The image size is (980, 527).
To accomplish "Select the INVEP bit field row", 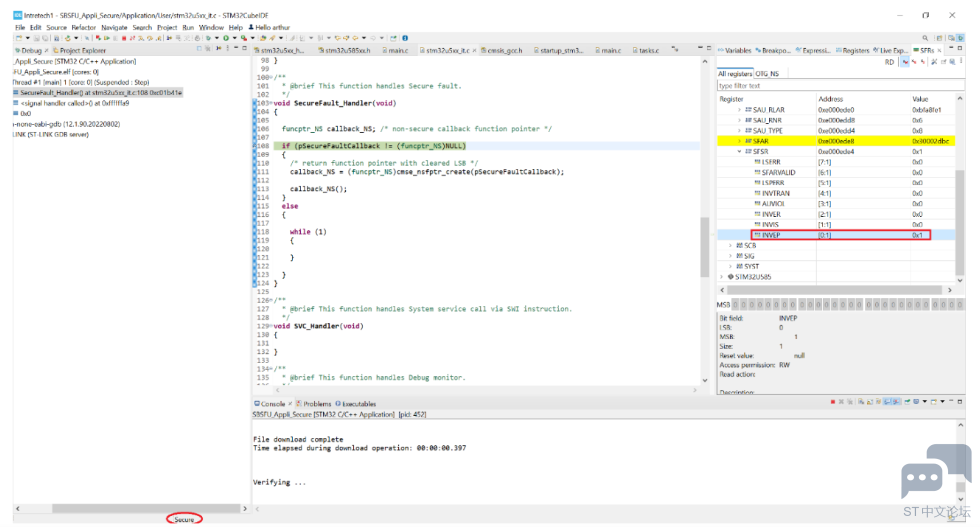I will [836, 235].
